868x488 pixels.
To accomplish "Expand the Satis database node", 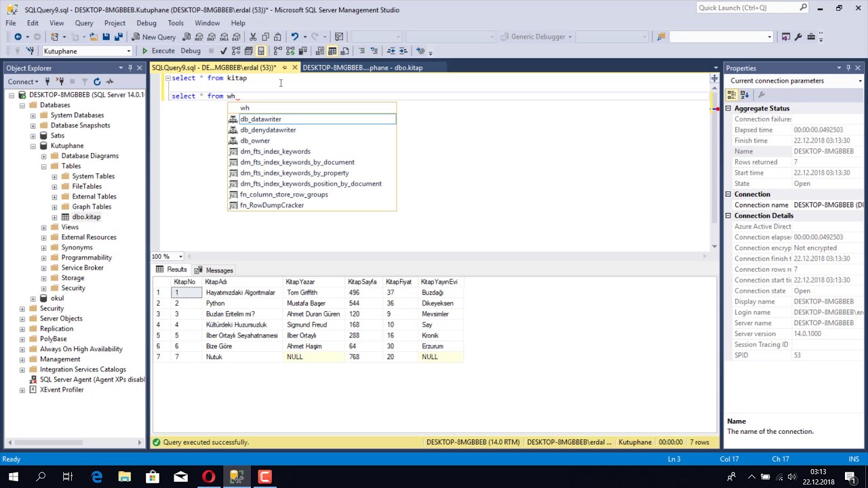I will click(33, 136).
